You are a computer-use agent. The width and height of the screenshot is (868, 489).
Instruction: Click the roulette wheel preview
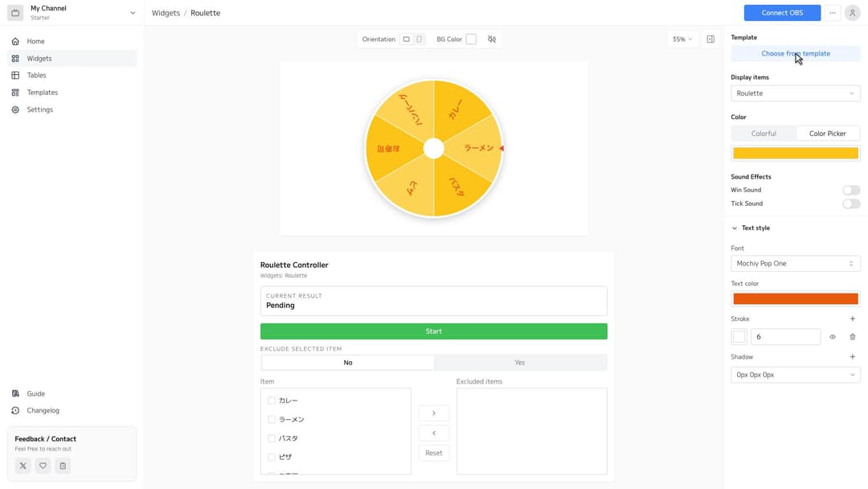[434, 149]
